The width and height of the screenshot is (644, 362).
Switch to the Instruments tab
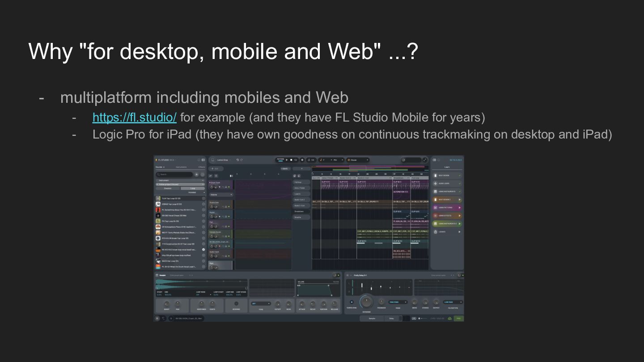[181, 167]
